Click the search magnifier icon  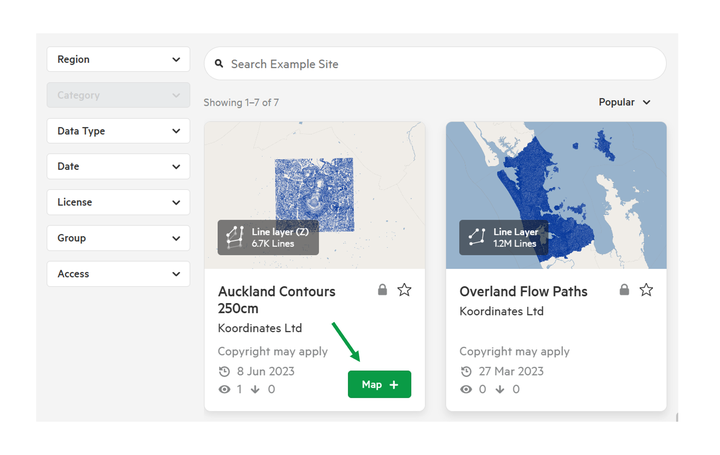(219, 64)
